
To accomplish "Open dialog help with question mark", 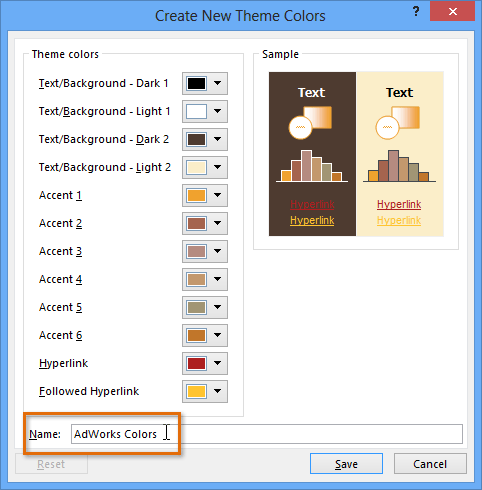I will (x=416, y=12).
